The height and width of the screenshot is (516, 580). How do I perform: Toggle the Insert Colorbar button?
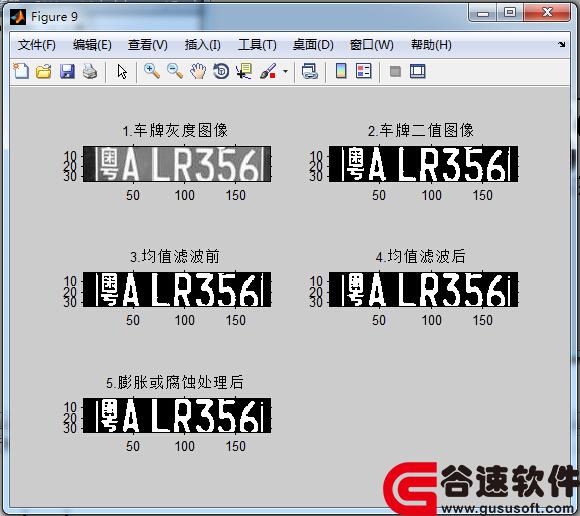coord(341,71)
